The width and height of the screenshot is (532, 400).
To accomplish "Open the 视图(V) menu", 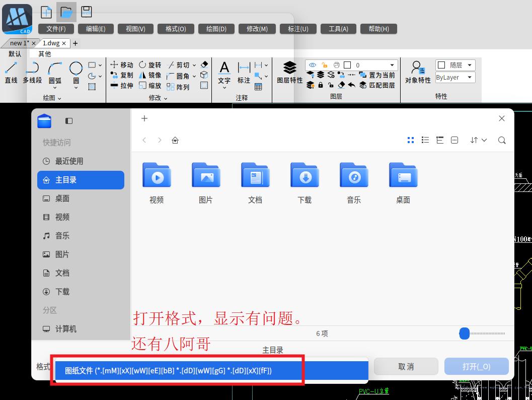I will point(135,29).
